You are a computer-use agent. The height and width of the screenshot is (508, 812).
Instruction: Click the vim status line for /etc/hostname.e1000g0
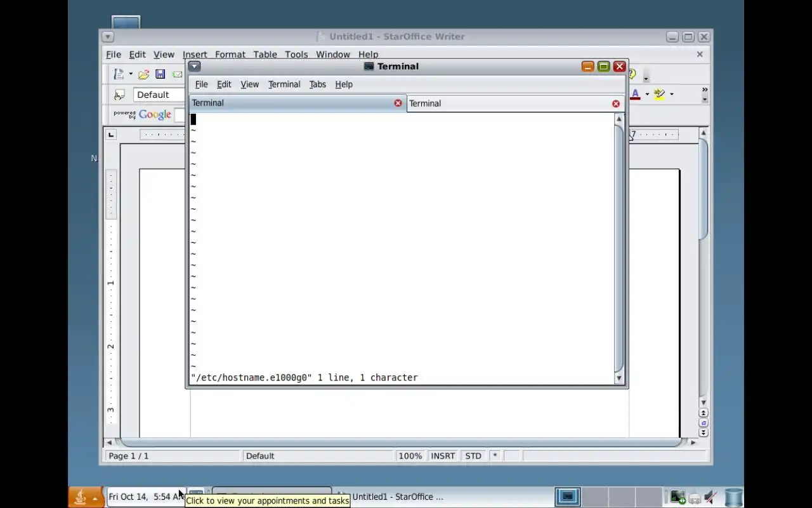(304, 378)
